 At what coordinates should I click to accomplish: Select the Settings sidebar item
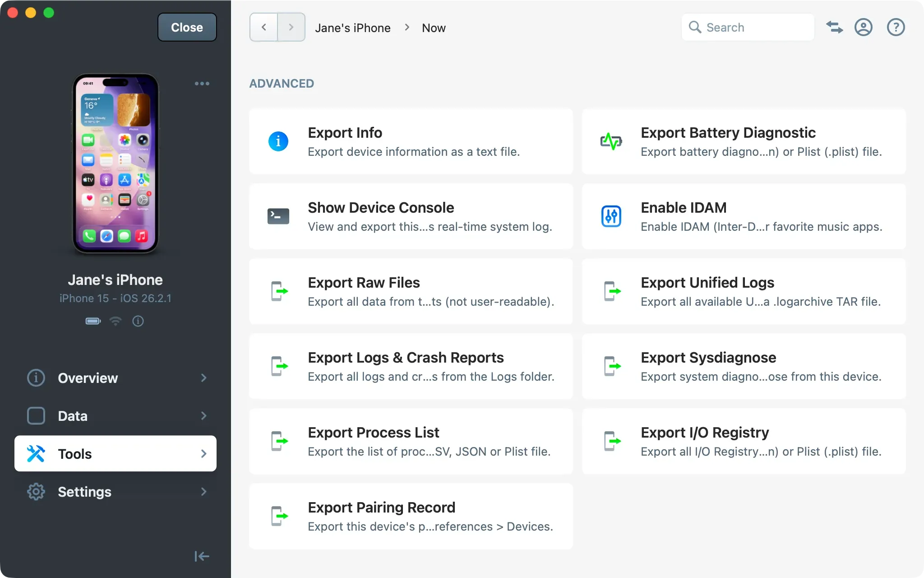(115, 491)
